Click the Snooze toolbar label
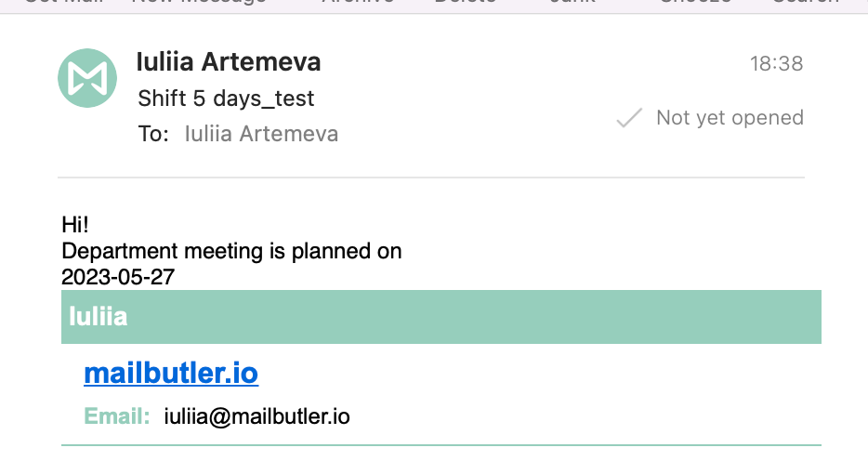 tap(695, 2)
